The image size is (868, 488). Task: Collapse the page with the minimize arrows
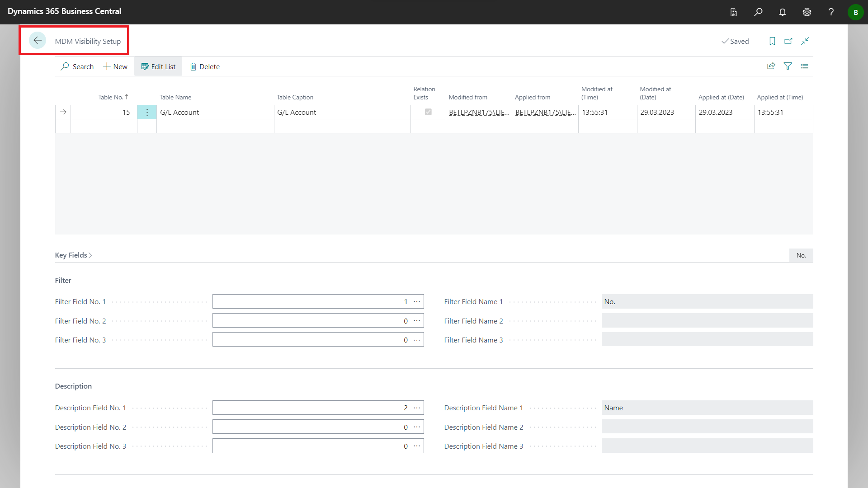pos(805,41)
